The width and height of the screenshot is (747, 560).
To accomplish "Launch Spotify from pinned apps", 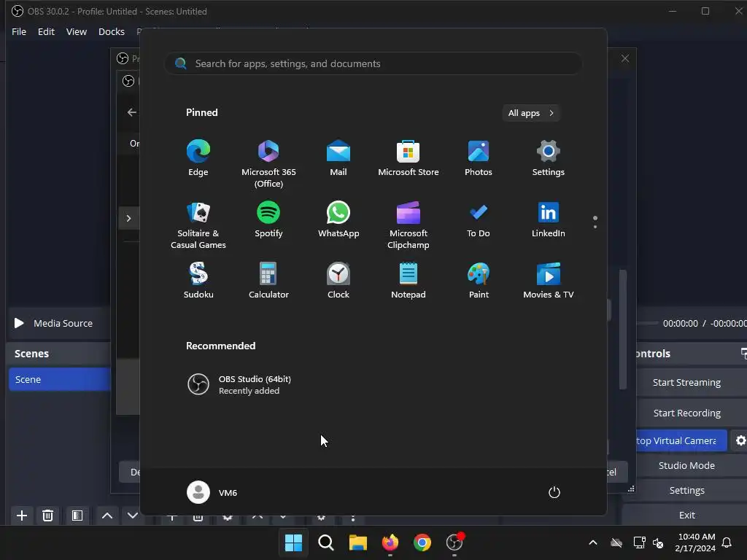I will pyautogui.click(x=268, y=219).
